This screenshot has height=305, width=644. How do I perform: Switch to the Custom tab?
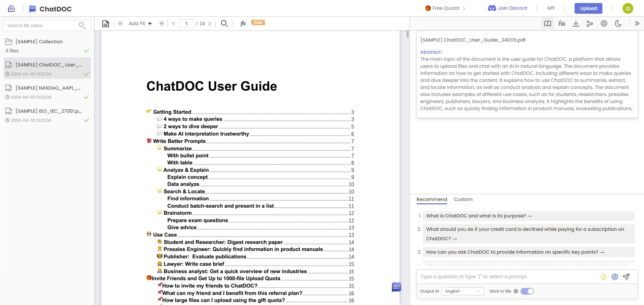tap(463, 199)
